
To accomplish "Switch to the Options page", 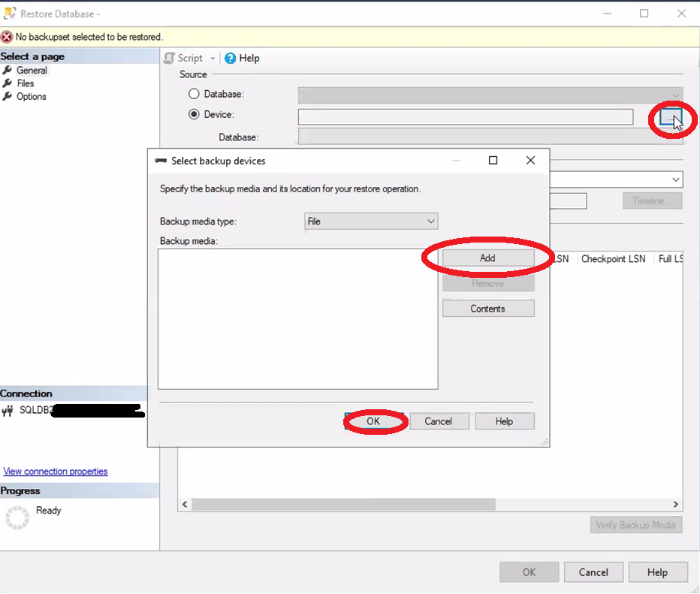I will 31,96.
